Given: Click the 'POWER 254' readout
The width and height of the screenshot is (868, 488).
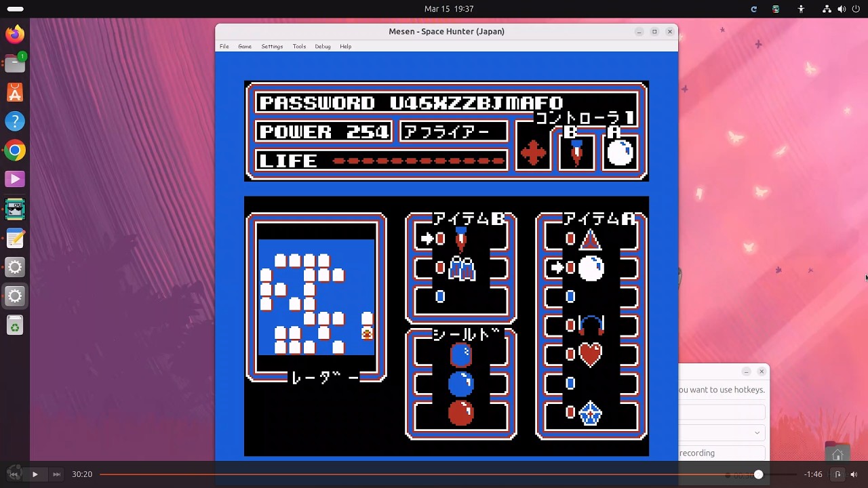Looking at the screenshot, I should pos(323,131).
